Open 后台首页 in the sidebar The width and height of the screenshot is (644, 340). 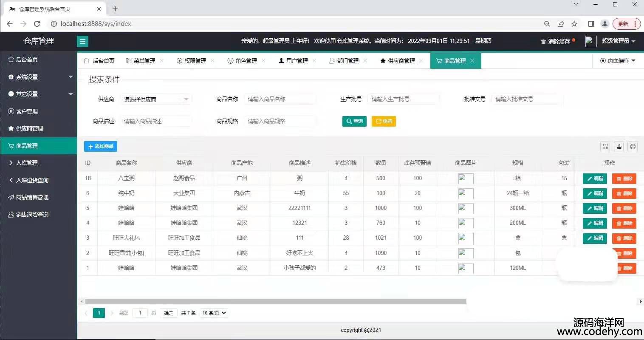coord(39,59)
